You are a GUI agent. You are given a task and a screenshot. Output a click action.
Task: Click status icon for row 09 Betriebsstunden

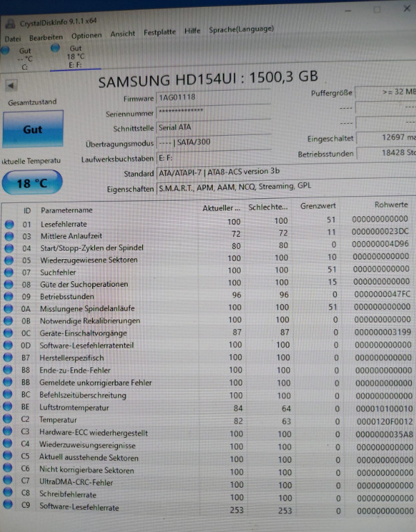tap(8, 296)
